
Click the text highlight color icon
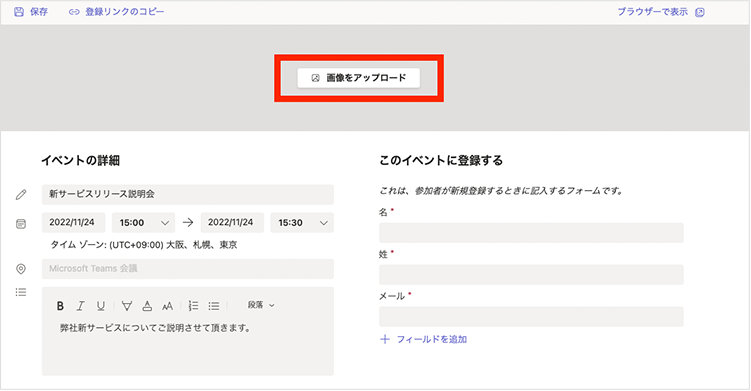click(126, 306)
